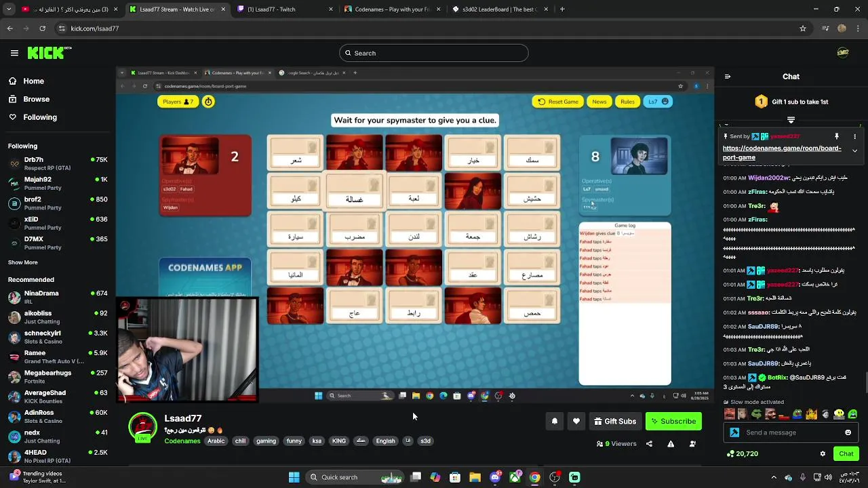Click Gift Subs button
Screen dimensions: 868x488
click(615, 422)
